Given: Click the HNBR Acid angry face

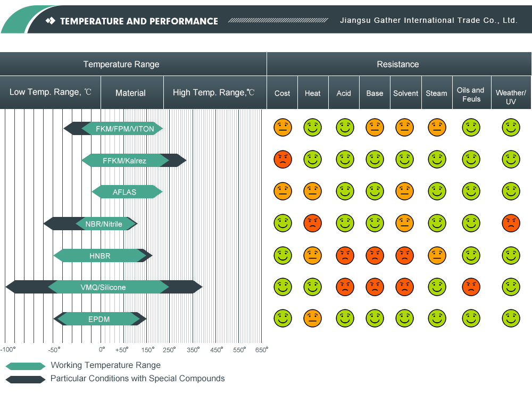Looking at the screenshot, I should click(345, 255).
